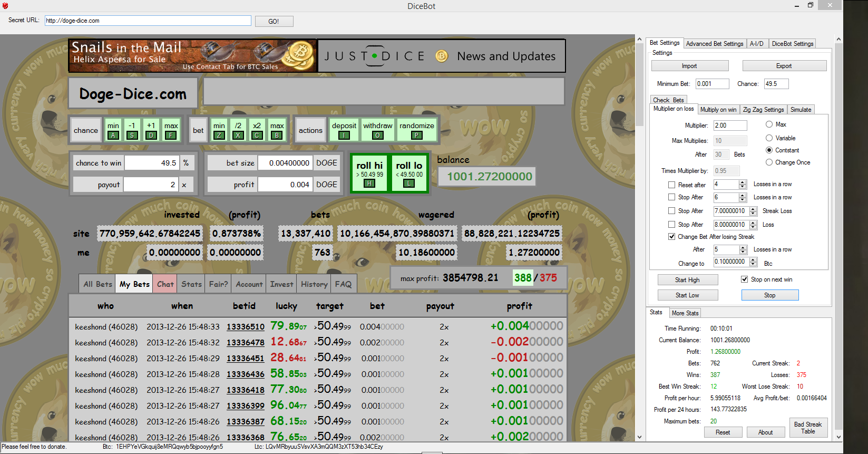
Task: Decrease the Stop After Loss amount spinner
Action: [753, 227]
